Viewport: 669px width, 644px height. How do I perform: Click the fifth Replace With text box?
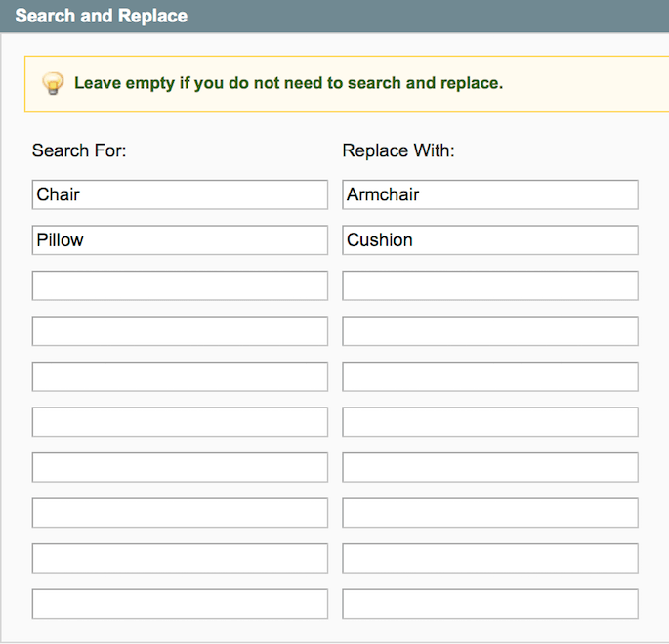490,376
